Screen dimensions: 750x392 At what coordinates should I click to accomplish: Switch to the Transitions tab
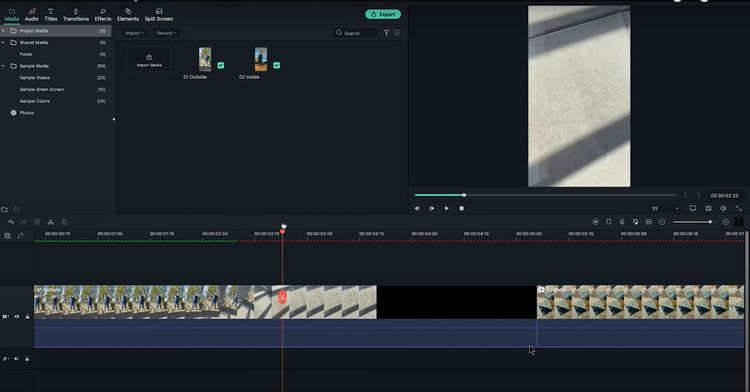pyautogui.click(x=76, y=15)
